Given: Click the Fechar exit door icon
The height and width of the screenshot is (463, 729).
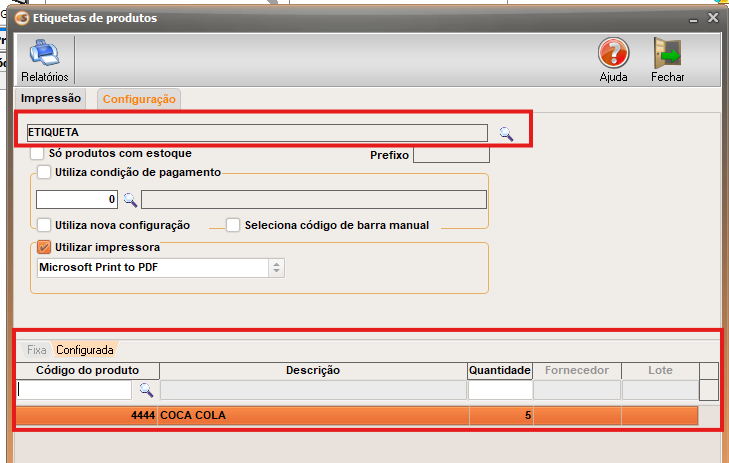Looking at the screenshot, I should (667, 53).
